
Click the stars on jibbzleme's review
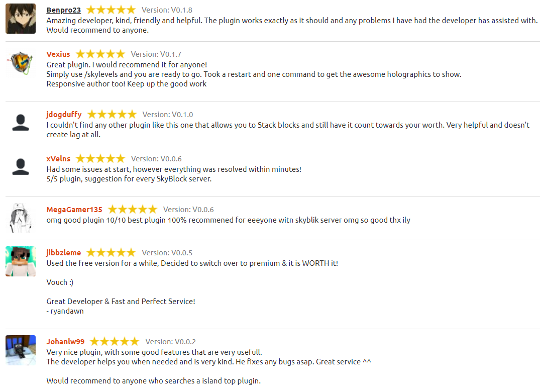point(111,253)
